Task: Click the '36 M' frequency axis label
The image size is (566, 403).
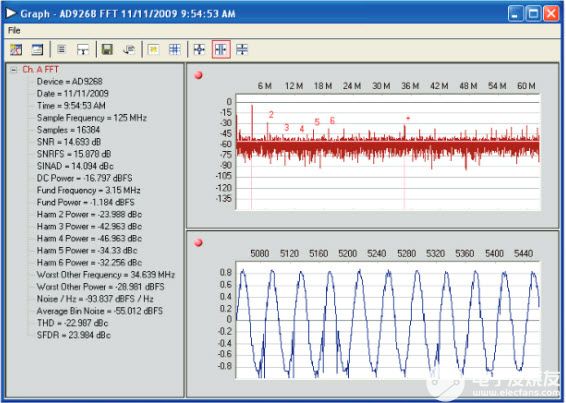Action: pos(410,86)
